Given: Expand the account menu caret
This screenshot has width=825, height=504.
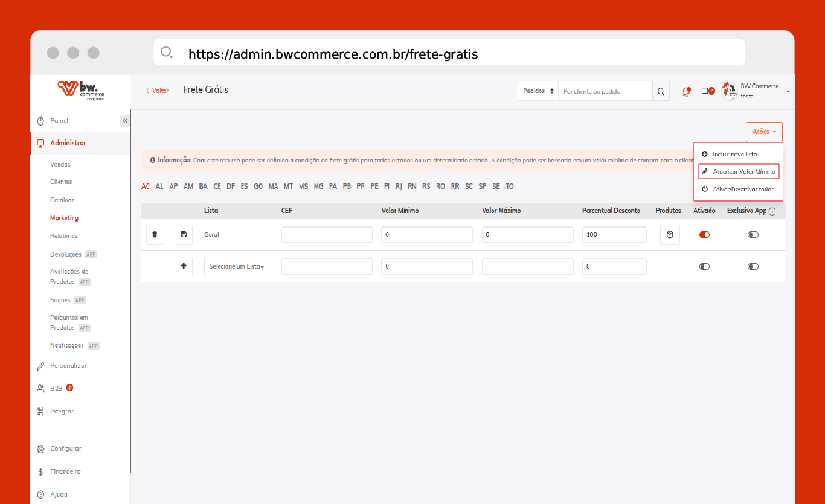Looking at the screenshot, I should point(788,92).
